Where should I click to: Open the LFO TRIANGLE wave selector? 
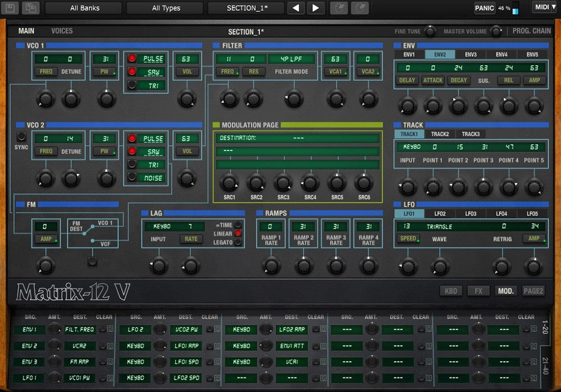tap(439, 227)
